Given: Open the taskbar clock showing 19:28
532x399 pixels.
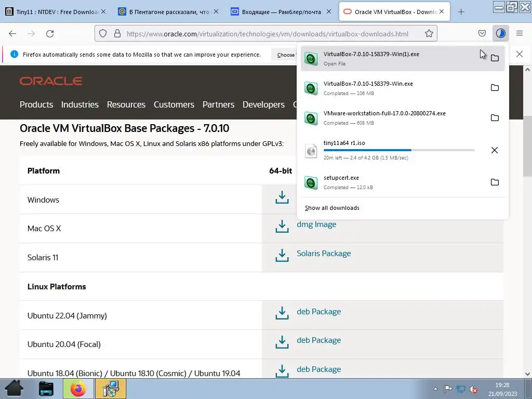Looking at the screenshot, I should (x=502, y=389).
